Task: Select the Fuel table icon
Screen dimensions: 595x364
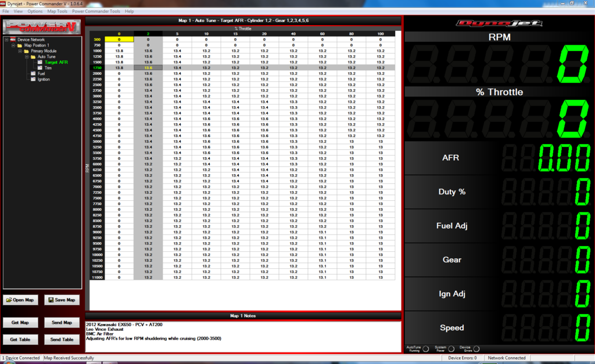Action: pos(33,74)
